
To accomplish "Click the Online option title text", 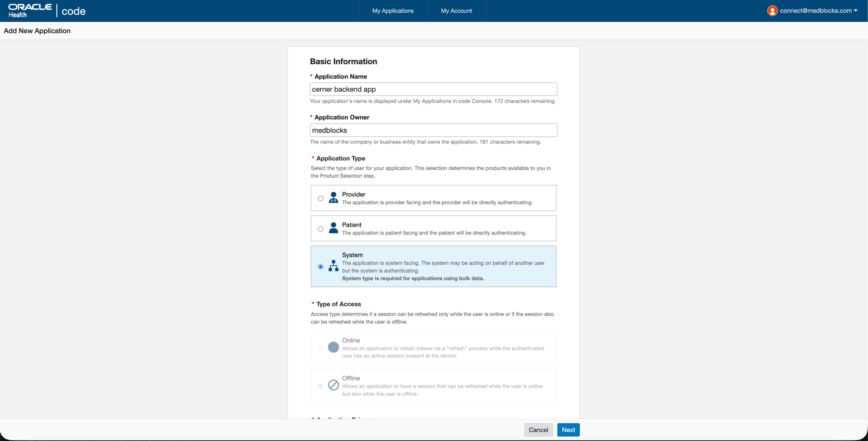I will 351,340.
